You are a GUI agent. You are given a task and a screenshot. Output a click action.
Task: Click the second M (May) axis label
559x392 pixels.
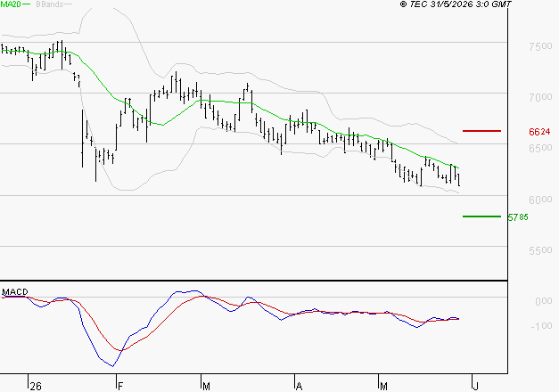coord(383,387)
